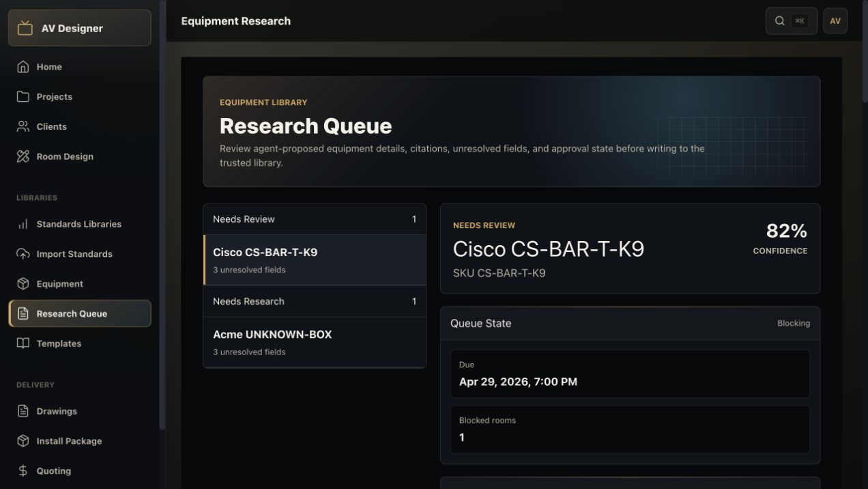Open Templates from the sidebar
This screenshot has width=868, height=489.
[80, 344]
